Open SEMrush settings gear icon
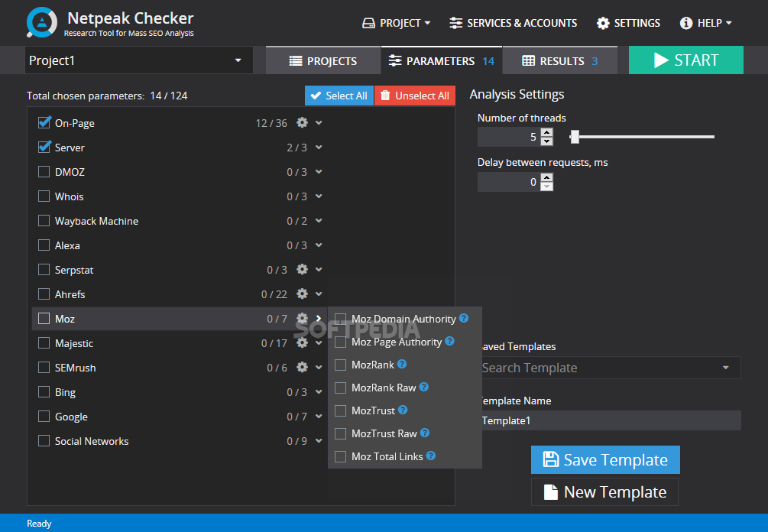The height and width of the screenshot is (532, 768). tap(302, 368)
